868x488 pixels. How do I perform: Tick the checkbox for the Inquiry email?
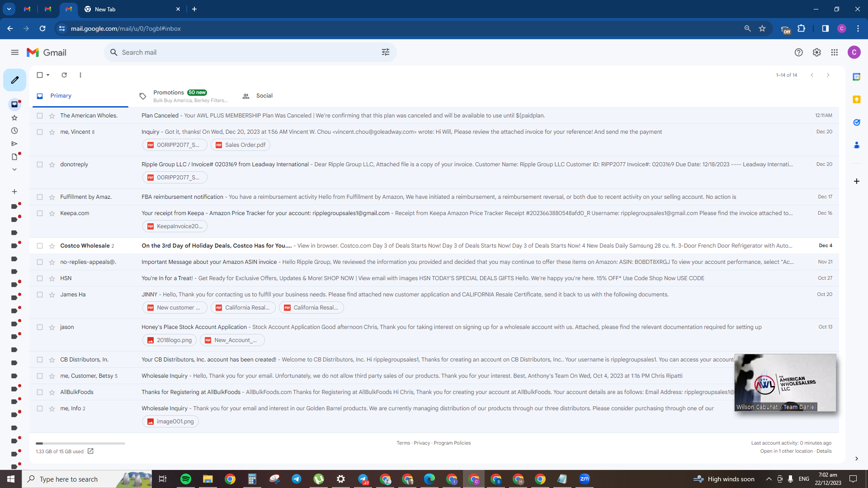tap(40, 132)
